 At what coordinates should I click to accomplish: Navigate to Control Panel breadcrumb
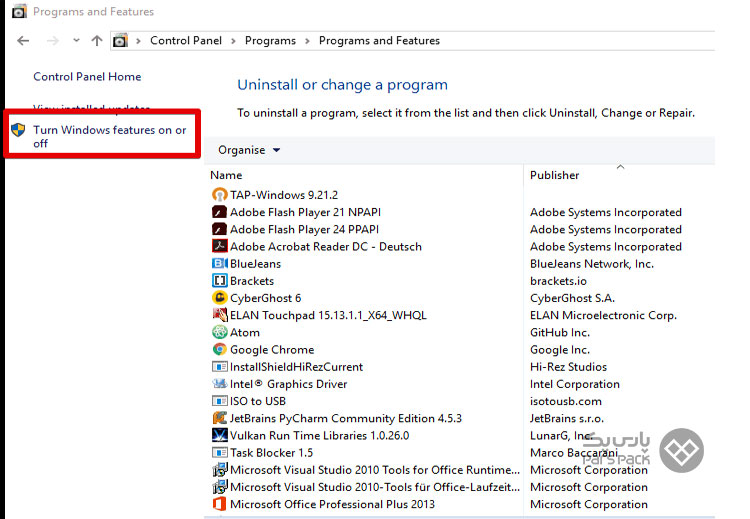186,41
